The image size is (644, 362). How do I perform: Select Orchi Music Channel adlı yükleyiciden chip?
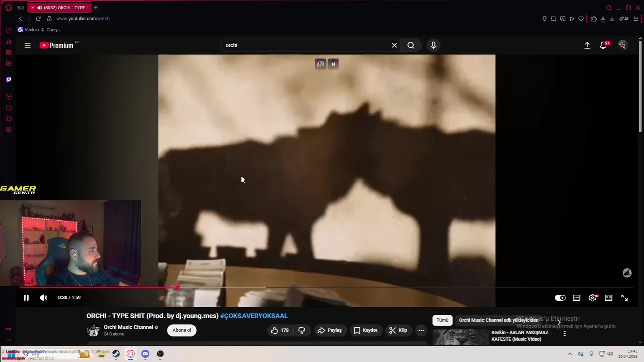pos(499,320)
